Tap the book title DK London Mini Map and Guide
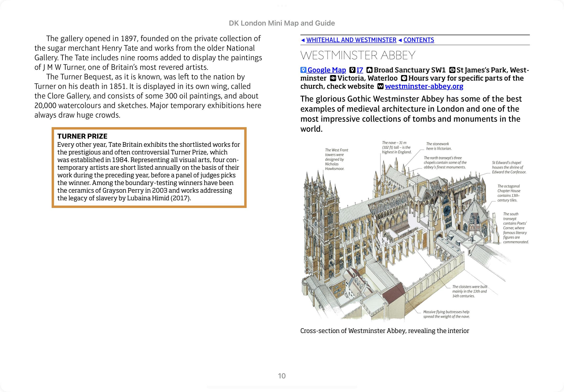Viewport: 564px width, 392px height. [282, 23]
